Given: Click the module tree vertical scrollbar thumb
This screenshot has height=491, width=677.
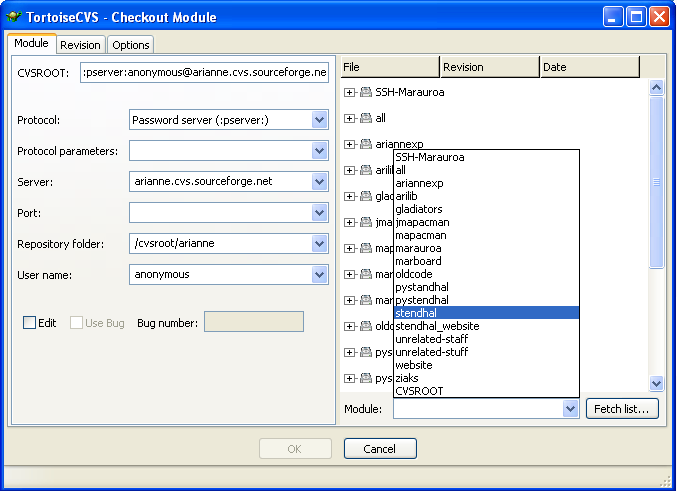Looking at the screenshot, I should click(657, 180).
